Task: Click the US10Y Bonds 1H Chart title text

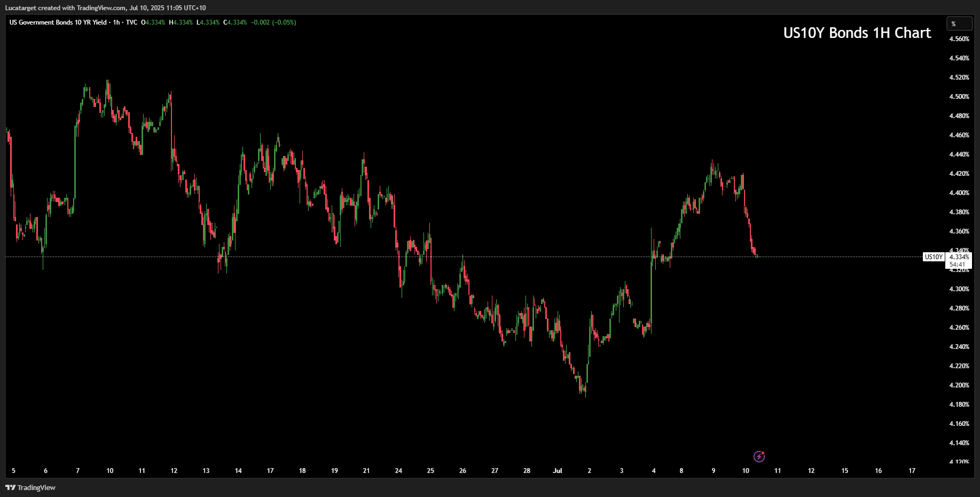Action: [x=857, y=33]
